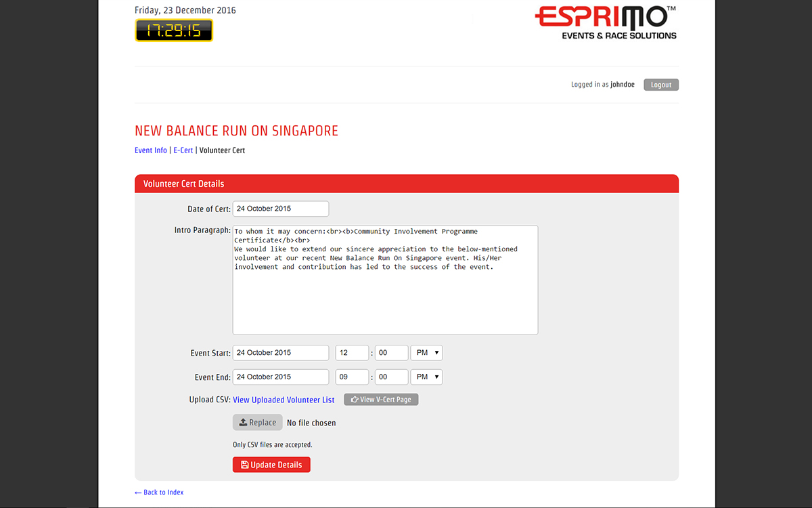Viewport: 812px width, 508px height.
Task: Click the Esprimo Events & Race Solutions logo
Action: (606, 23)
